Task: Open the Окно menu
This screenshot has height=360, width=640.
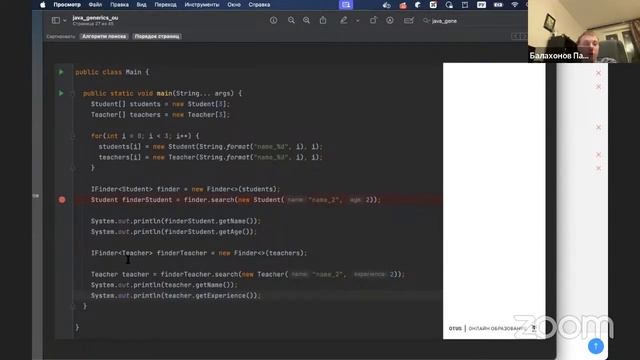Action: pyautogui.click(x=234, y=5)
